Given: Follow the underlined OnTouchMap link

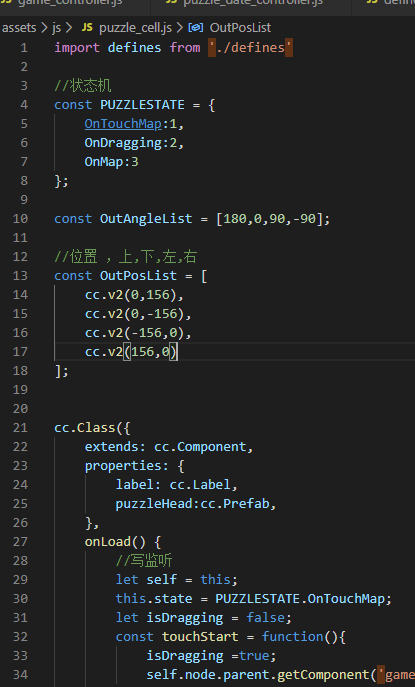Looking at the screenshot, I should pyautogui.click(x=123, y=124).
